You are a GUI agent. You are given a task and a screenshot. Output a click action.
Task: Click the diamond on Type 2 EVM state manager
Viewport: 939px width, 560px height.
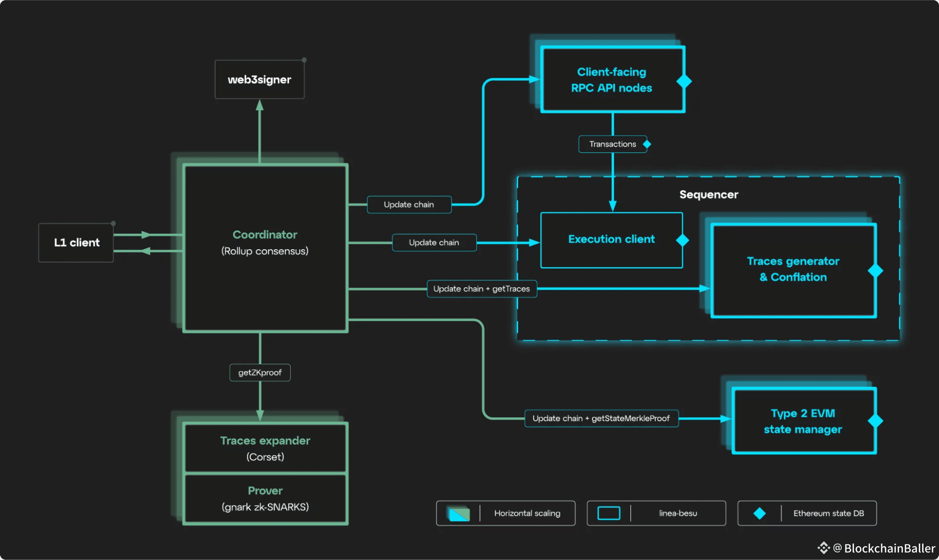(x=875, y=421)
